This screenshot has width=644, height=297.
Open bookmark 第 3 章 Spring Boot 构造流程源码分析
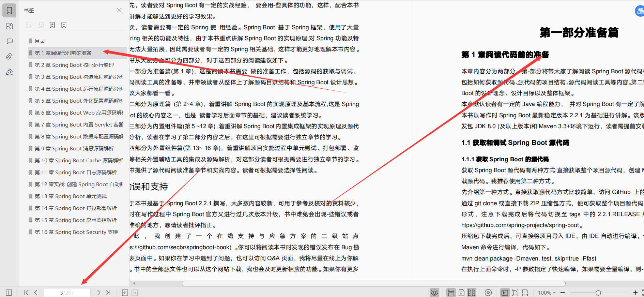pos(79,77)
